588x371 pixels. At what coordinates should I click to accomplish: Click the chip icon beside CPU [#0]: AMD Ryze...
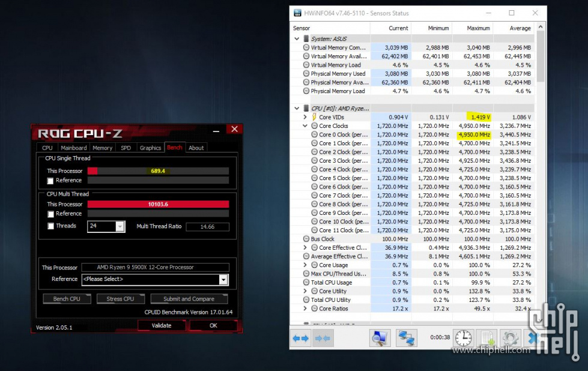[x=306, y=108]
